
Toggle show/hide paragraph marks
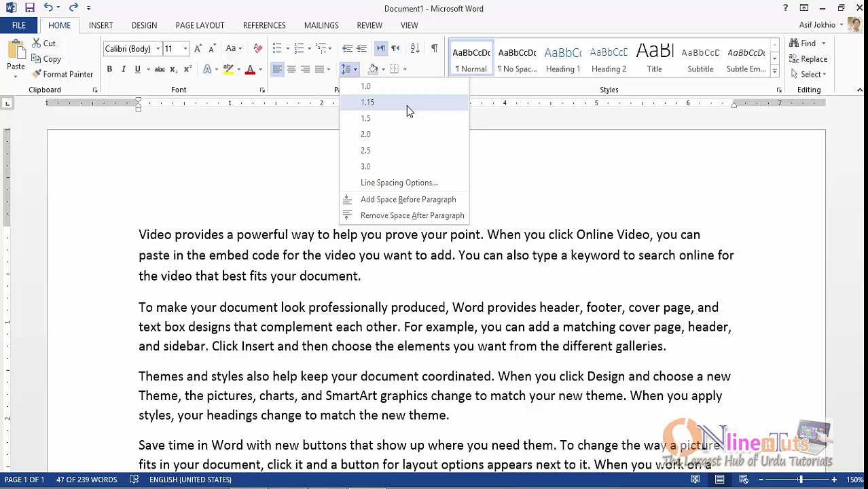pyautogui.click(x=434, y=49)
